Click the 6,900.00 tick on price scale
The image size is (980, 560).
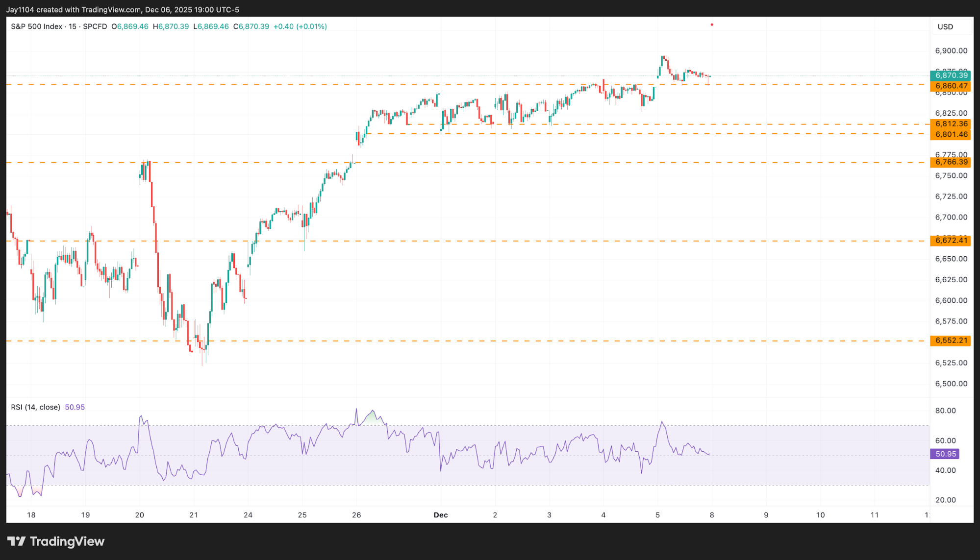point(951,50)
